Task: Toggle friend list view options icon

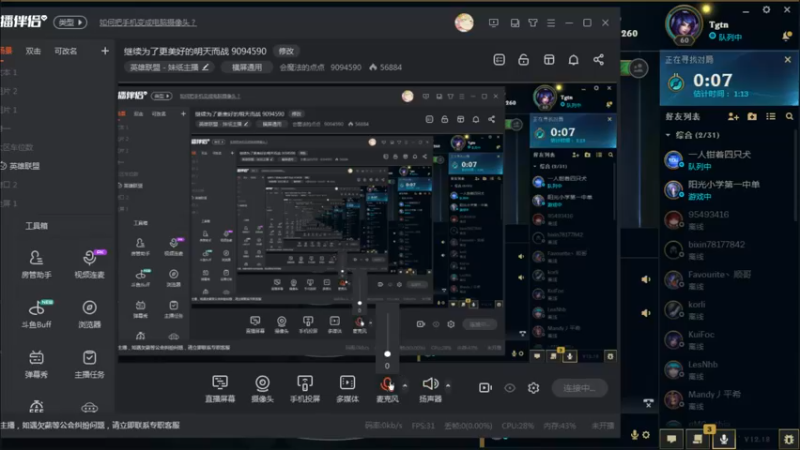Action: [x=771, y=117]
